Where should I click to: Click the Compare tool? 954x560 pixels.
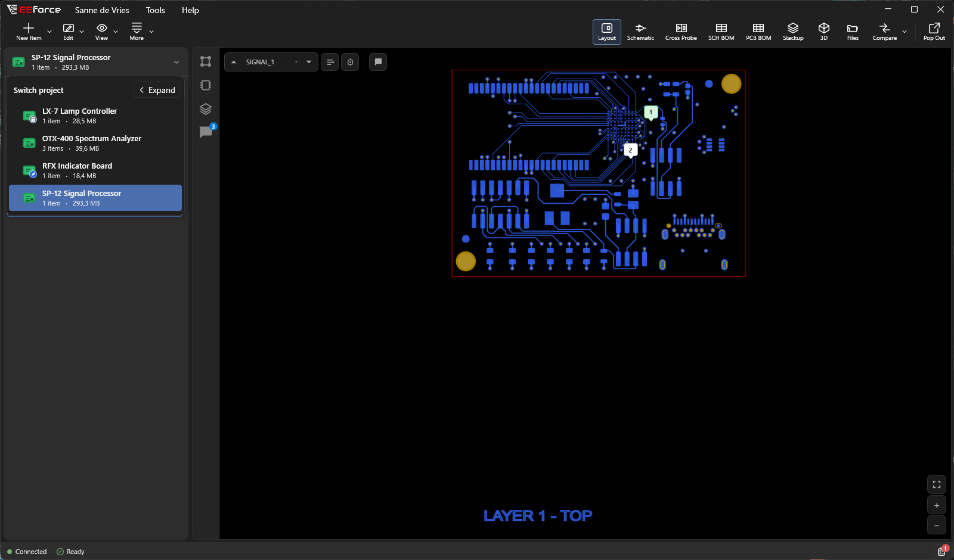click(x=884, y=32)
